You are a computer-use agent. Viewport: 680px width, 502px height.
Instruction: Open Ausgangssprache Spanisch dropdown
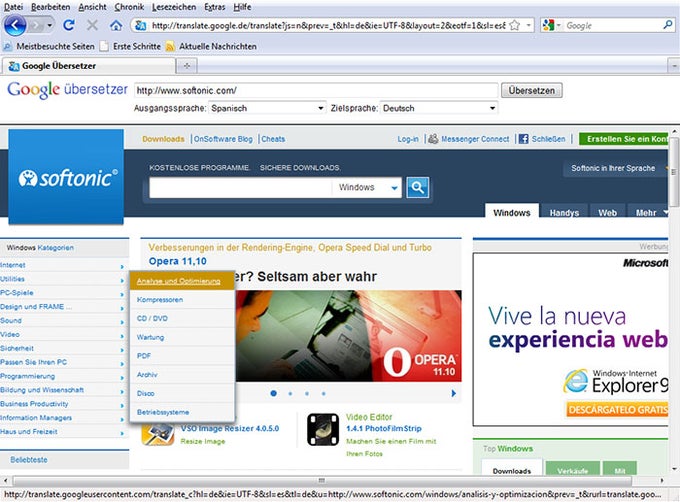[x=267, y=108]
